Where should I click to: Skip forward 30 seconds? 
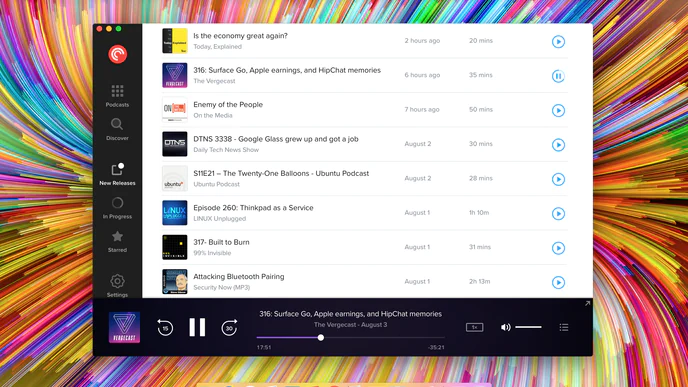click(x=229, y=327)
